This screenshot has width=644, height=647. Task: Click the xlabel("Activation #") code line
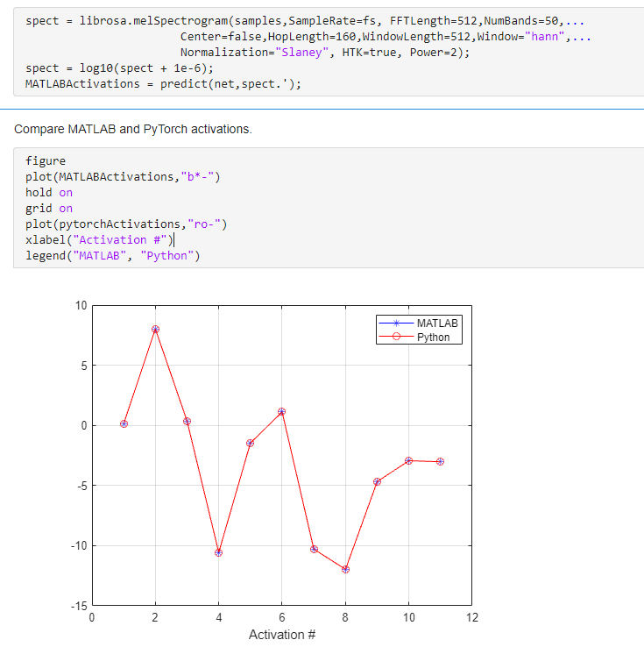pyautogui.click(x=99, y=239)
